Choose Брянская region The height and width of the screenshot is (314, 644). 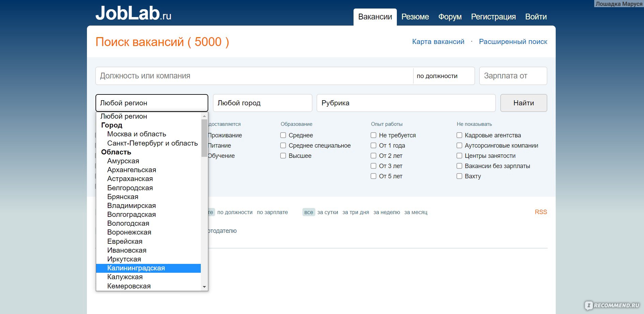click(149, 197)
